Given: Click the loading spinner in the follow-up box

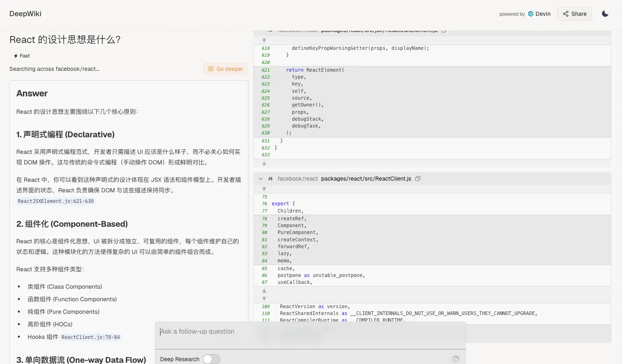Looking at the screenshot, I should (x=455, y=359).
